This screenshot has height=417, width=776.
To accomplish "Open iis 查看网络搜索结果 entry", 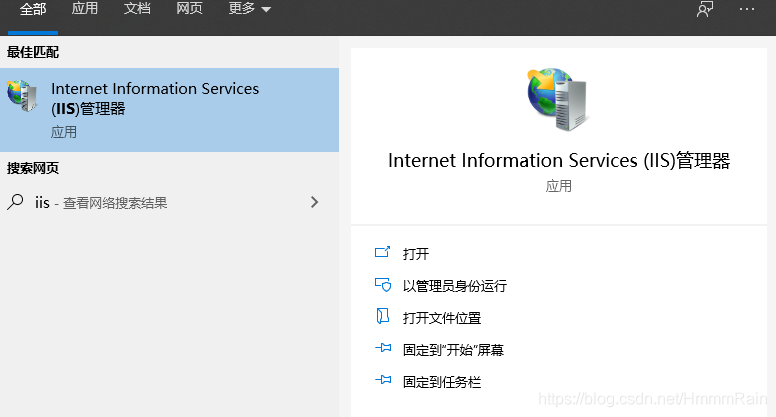I will 169,202.
